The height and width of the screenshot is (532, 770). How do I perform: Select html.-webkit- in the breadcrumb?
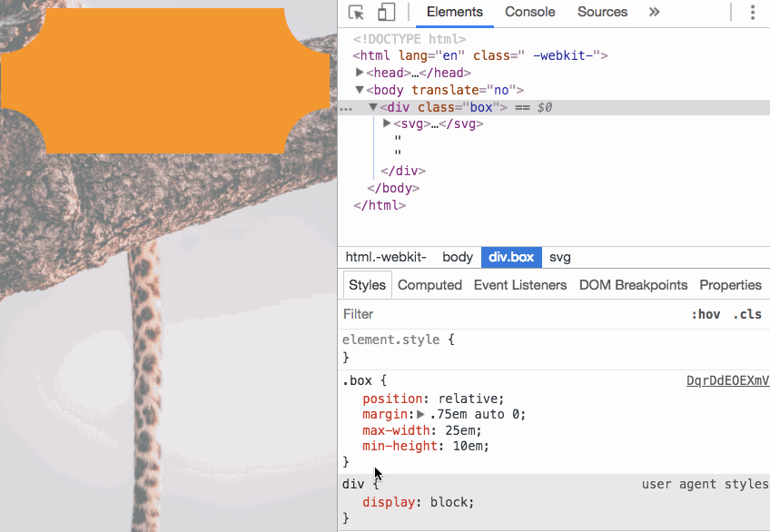tap(386, 257)
